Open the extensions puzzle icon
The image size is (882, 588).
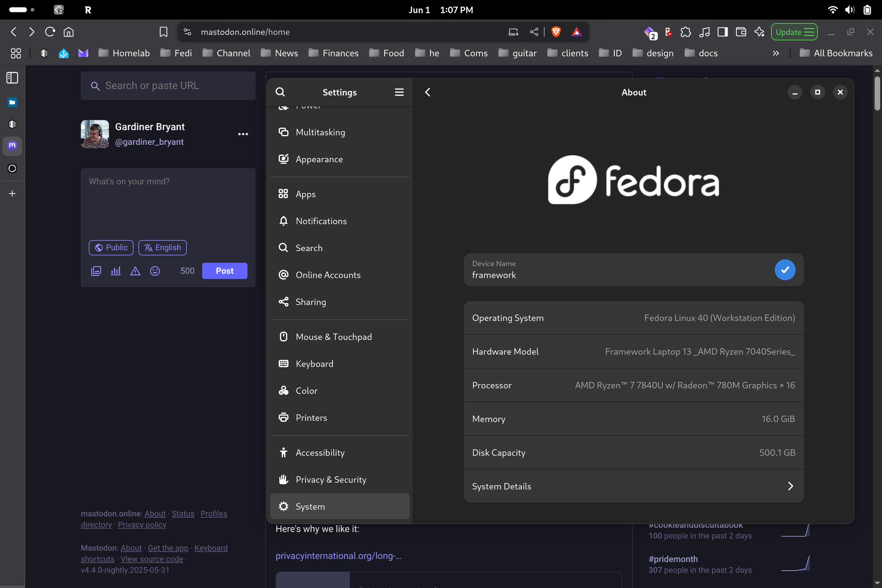click(x=686, y=32)
